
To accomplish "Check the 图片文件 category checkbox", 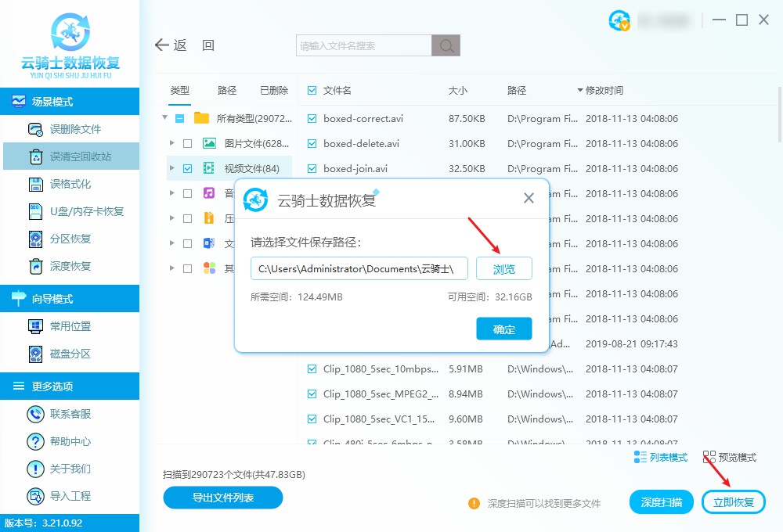I will click(187, 143).
